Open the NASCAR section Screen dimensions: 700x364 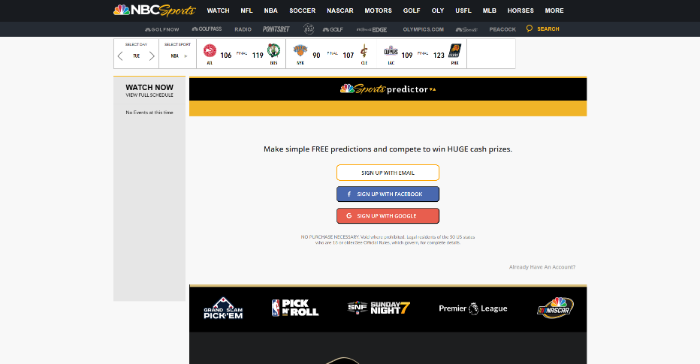click(x=340, y=10)
